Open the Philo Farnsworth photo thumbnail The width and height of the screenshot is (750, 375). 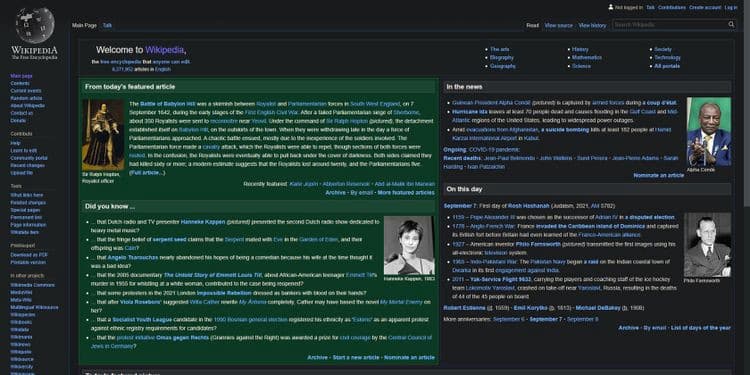[x=707, y=245]
